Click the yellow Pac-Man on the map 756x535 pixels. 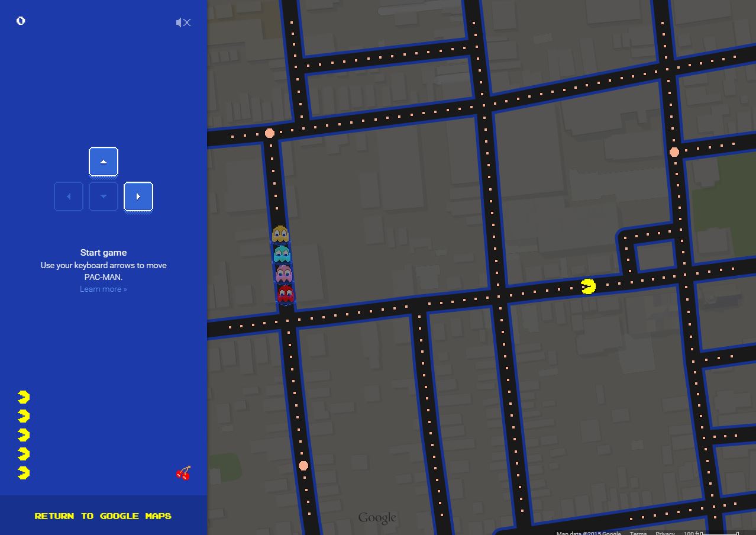pyautogui.click(x=588, y=286)
